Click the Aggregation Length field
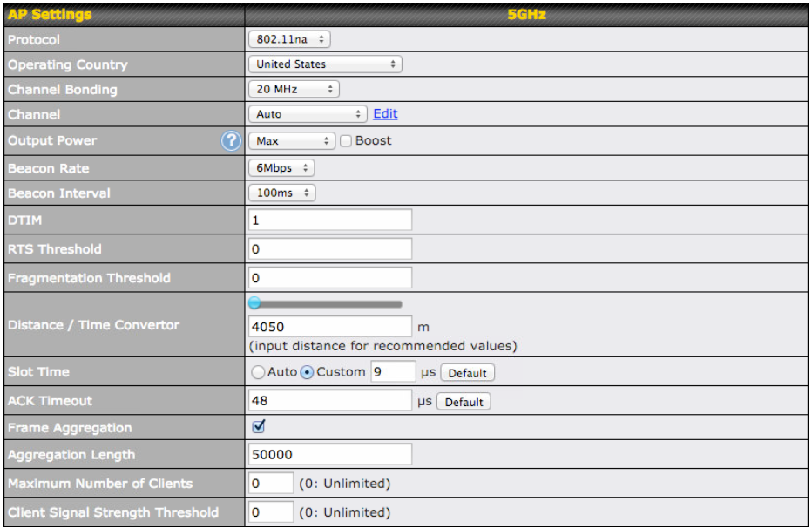 pyautogui.click(x=330, y=455)
